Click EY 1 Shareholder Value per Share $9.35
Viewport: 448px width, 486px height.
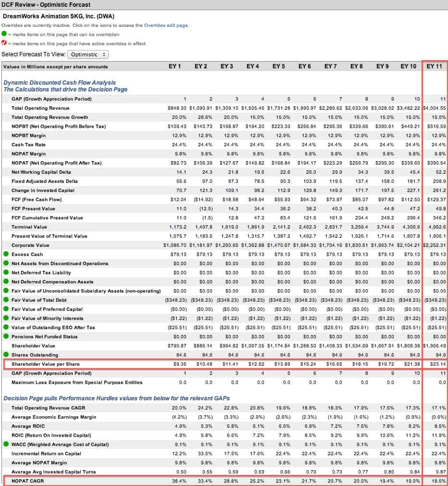180,364
